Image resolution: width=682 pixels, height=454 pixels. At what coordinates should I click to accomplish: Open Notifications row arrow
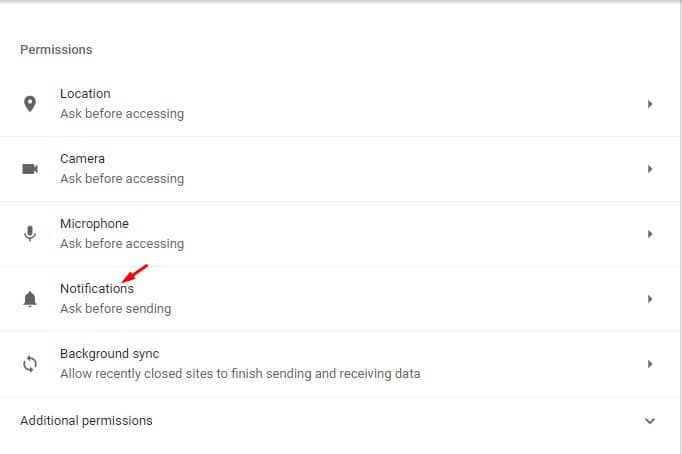[650, 299]
